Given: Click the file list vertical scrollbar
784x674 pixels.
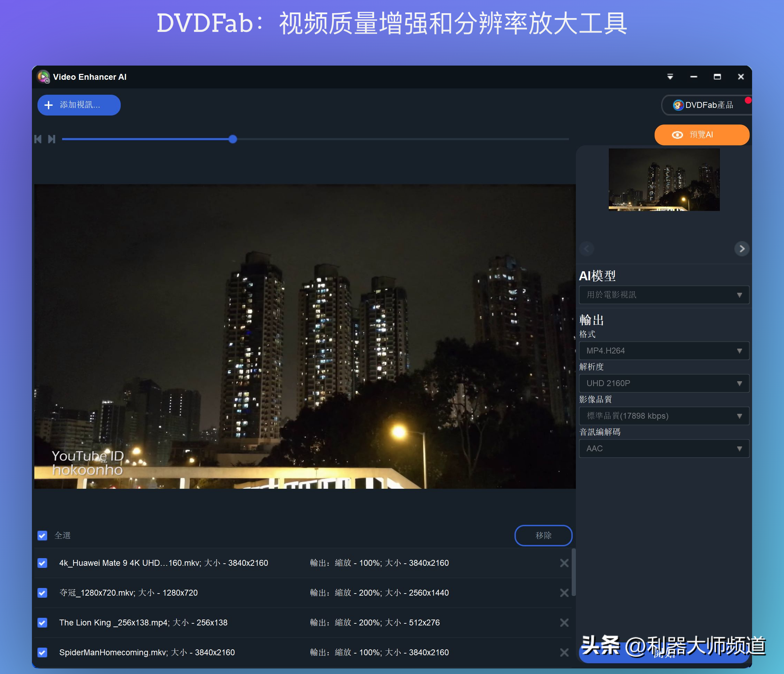Looking at the screenshot, I should click(574, 572).
